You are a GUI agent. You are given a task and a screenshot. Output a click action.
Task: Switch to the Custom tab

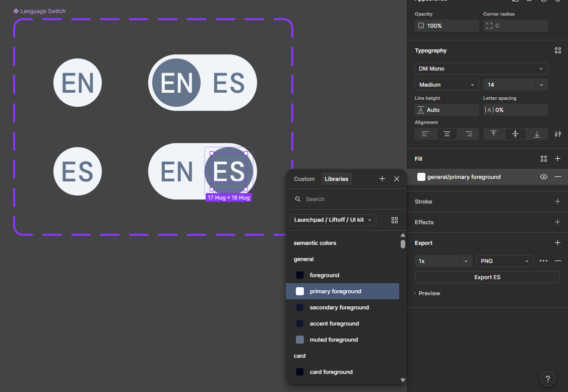pyautogui.click(x=304, y=179)
